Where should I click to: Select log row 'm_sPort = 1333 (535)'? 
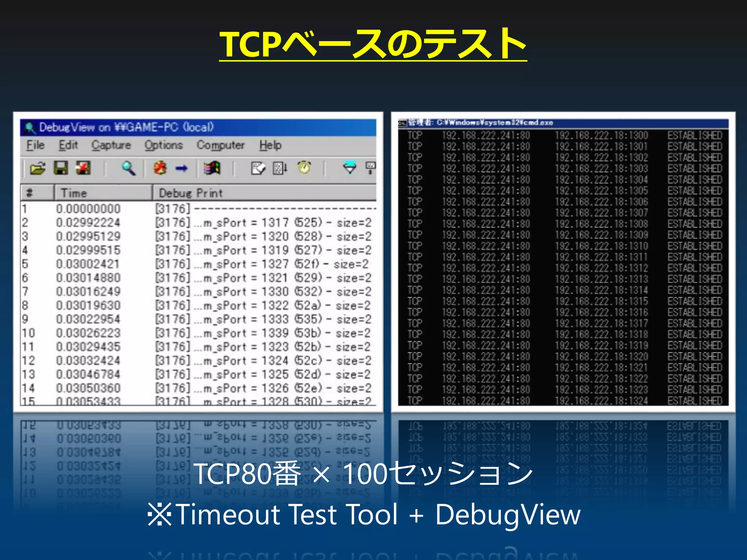[x=198, y=319]
